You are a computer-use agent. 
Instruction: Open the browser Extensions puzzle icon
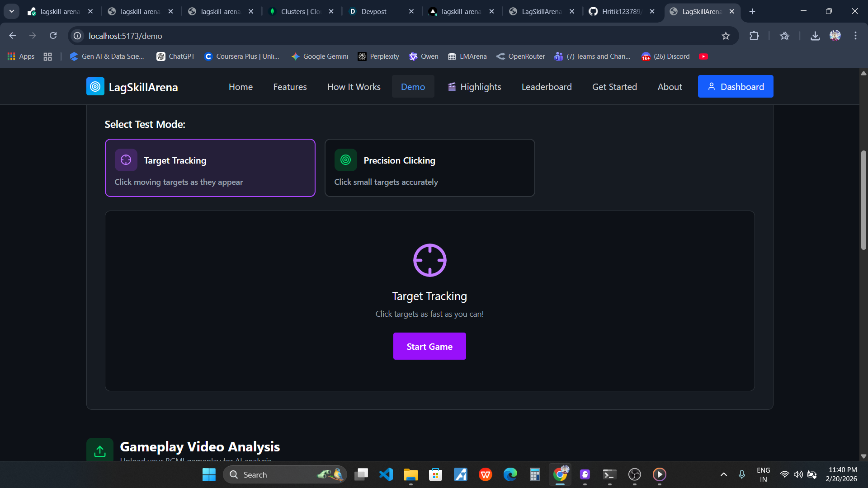coord(754,36)
